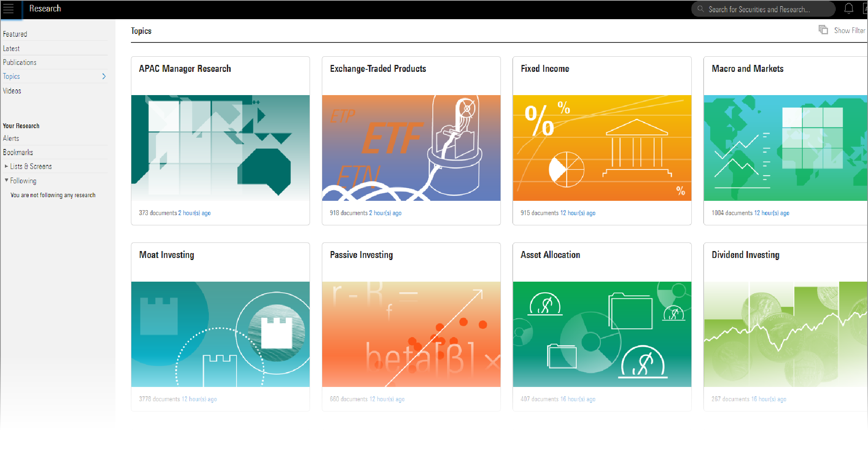The height and width of the screenshot is (449, 868).
Task: Open Bookmarks under Your Research
Action: point(18,152)
